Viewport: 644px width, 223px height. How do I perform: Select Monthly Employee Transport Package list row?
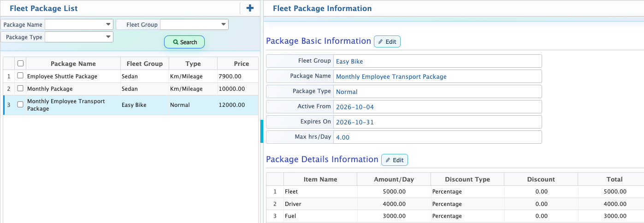pyautogui.click(x=131, y=105)
